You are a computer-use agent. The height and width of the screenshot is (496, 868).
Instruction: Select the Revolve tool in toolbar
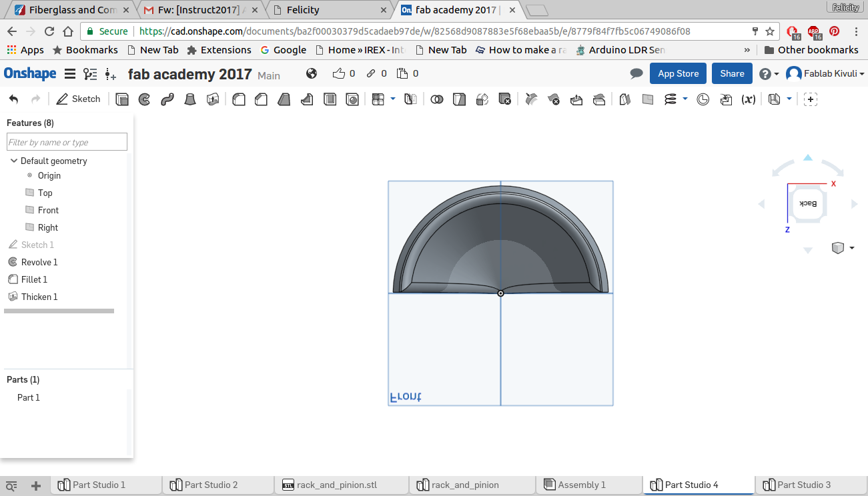[x=144, y=99]
